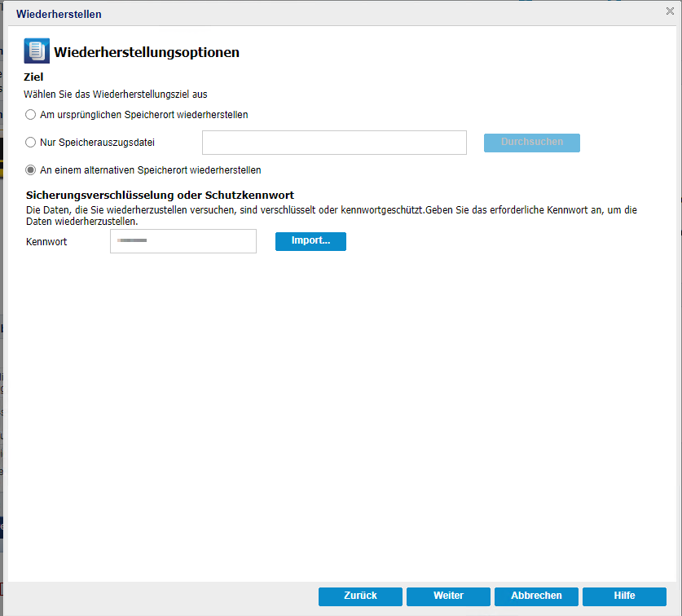Click the Wiederherstellungsoptionen document icon
682x616 pixels.
pos(37,51)
